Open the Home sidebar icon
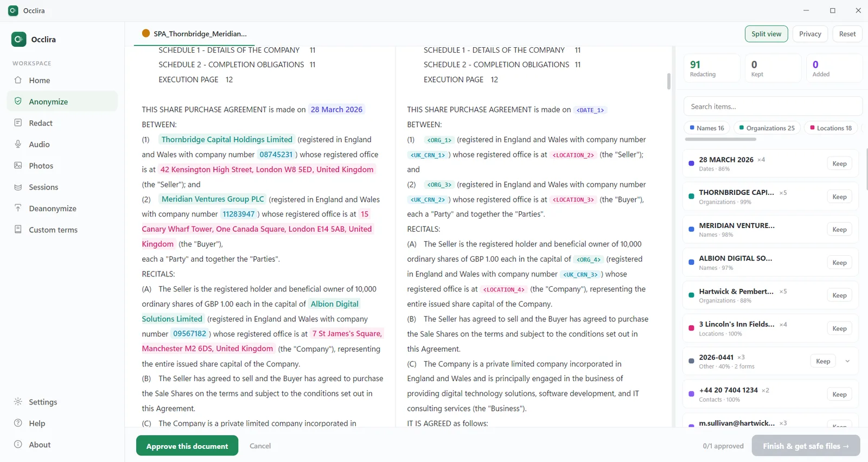This screenshot has width=868, height=462. [18, 80]
